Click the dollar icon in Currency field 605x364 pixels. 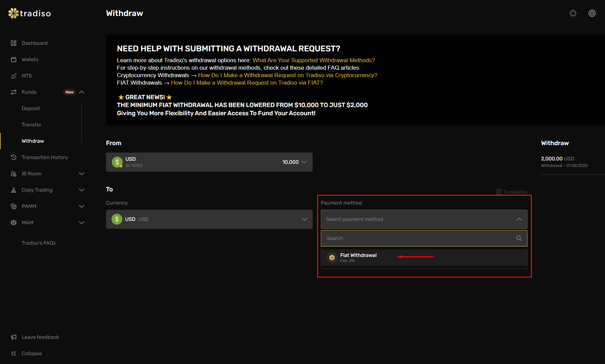pos(117,219)
